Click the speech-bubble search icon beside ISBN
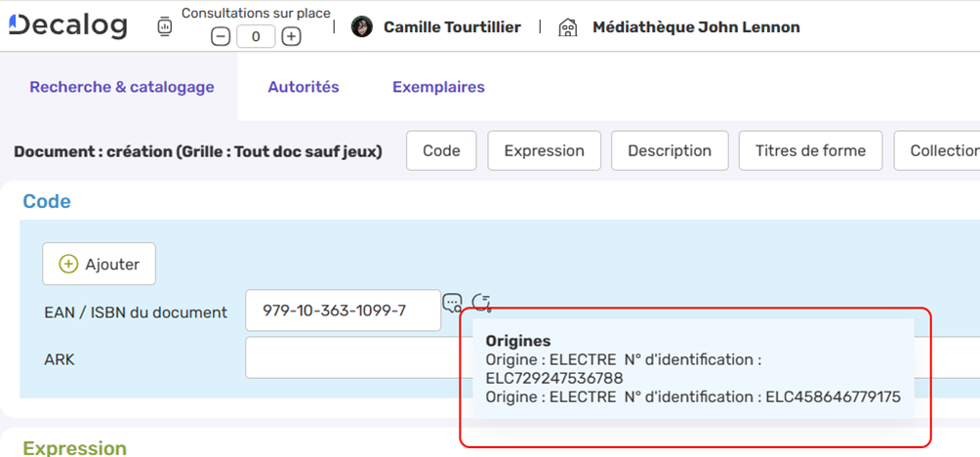Viewport: 980px width, 457px height. [453, 303]
